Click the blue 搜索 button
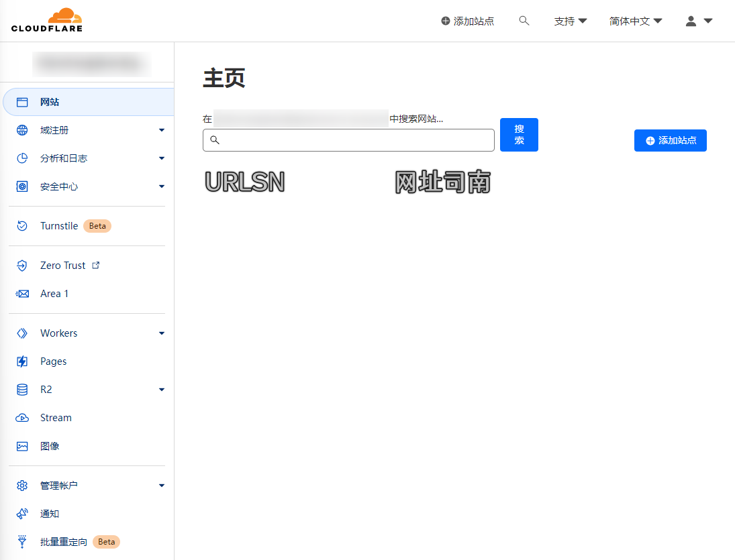 pyautogui.click(x=518, y=134)
